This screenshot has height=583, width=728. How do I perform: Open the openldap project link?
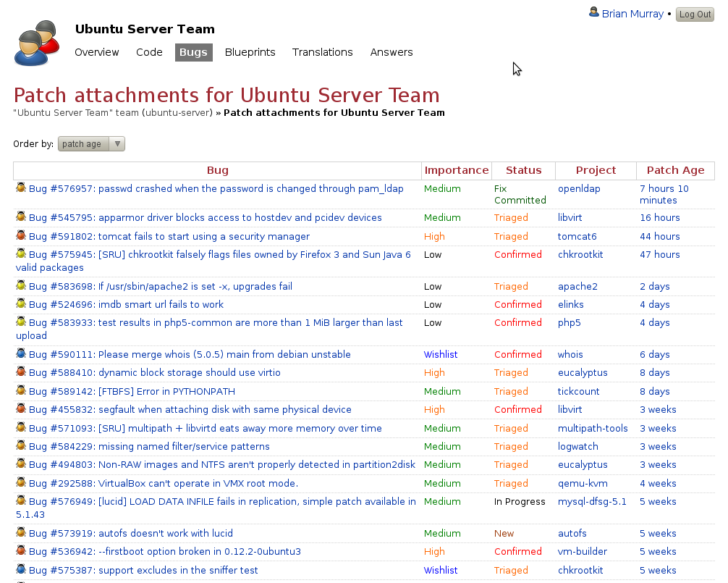pos(579,188)
